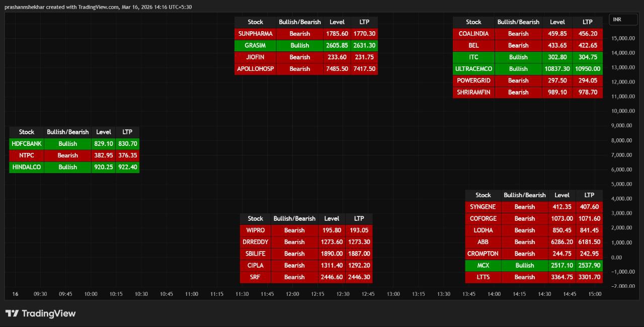This screenshot has width=644, height=327.
Task: Click the TradingView logo icon
Action: (x=12, y=313)
